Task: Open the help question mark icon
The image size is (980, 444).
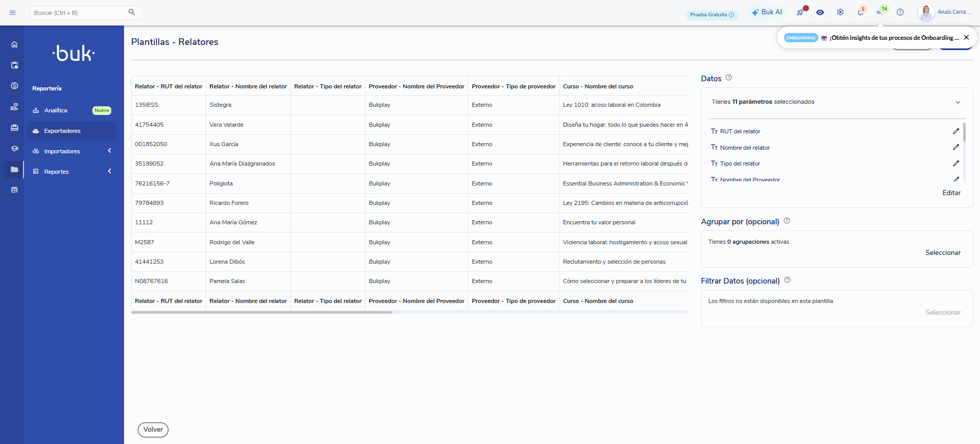Action: click(x=900, y=12)
